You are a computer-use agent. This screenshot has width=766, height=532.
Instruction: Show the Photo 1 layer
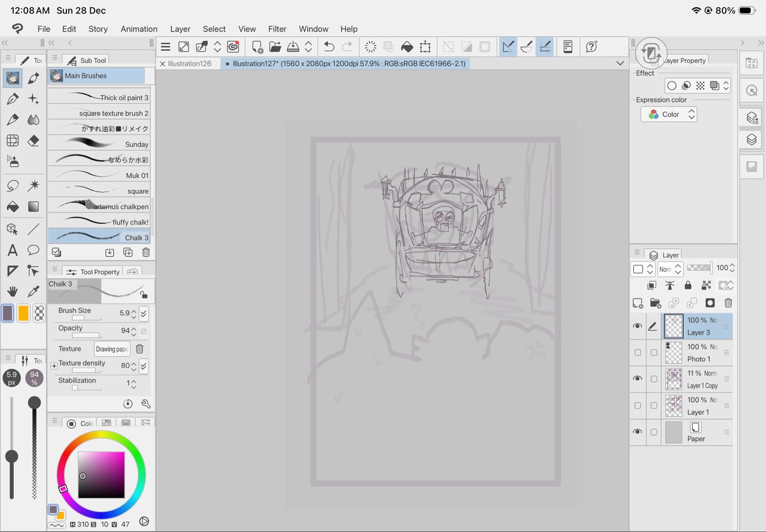point(638,353)
